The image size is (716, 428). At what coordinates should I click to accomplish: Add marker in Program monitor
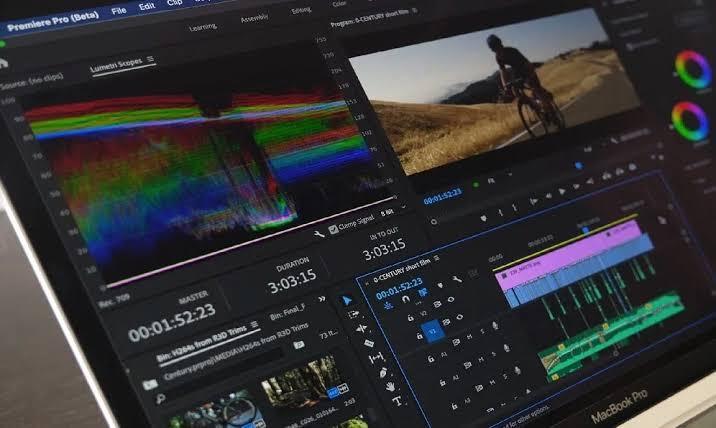point(484,218)
